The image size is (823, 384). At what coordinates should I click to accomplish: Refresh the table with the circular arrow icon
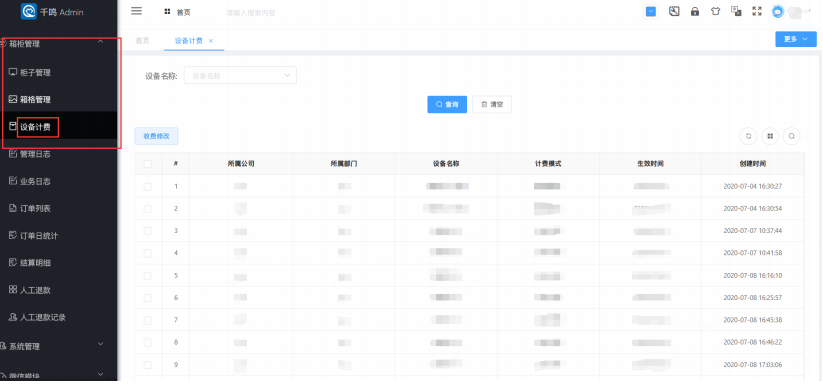click(748, 136)
